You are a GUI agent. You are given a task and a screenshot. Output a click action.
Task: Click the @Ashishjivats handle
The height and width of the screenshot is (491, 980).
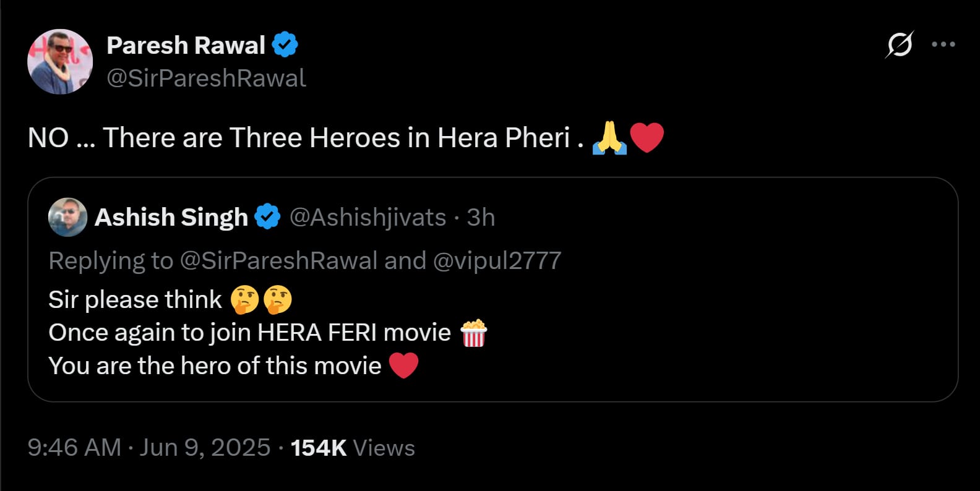pyautogui.click(x=367, y=218)
